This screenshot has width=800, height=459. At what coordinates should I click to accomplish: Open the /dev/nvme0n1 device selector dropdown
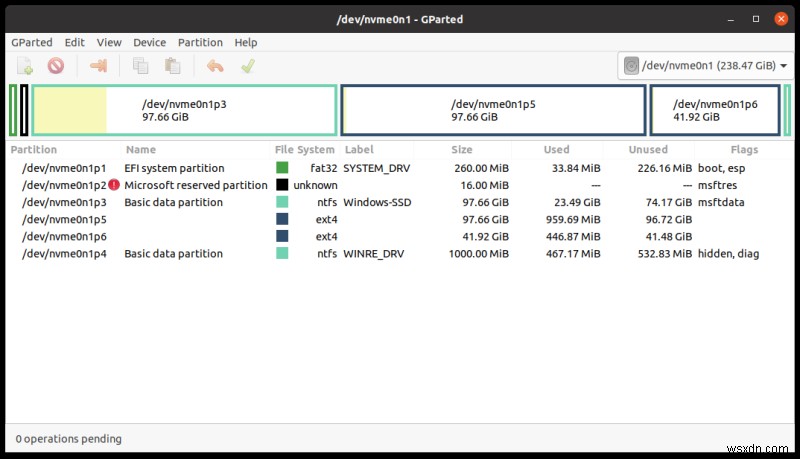point(705,66)
